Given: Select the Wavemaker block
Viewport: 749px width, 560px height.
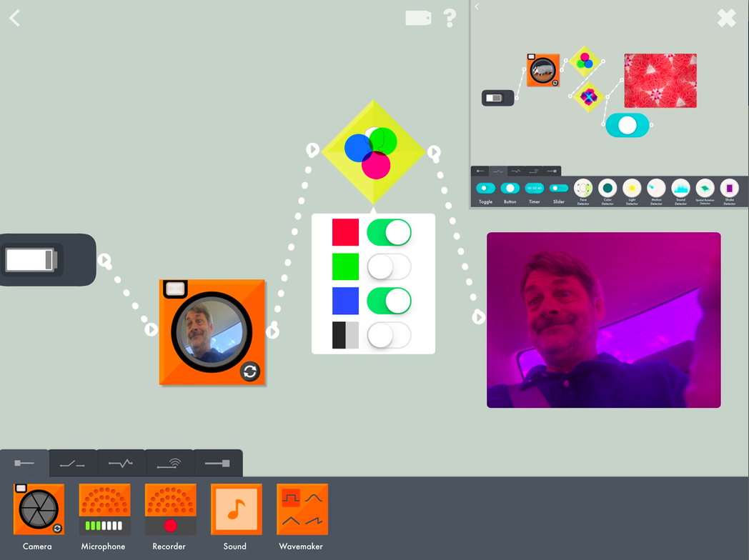Looking at the screenshot, I should [x=302, y=509].
